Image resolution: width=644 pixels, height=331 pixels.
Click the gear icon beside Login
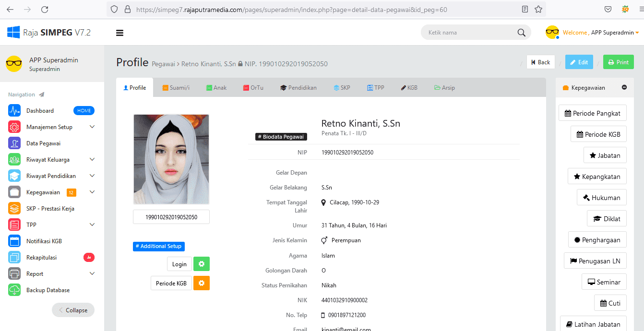(x=202, y=263)
